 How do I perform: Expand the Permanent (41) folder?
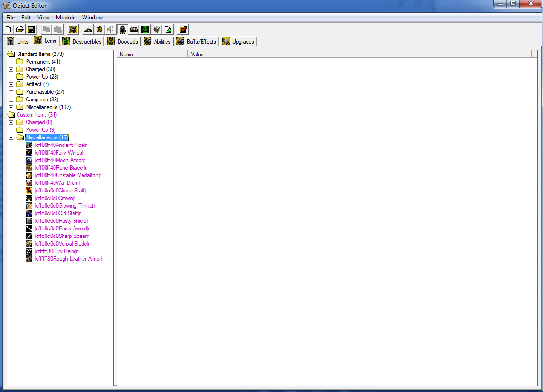[x=11, y=62]
